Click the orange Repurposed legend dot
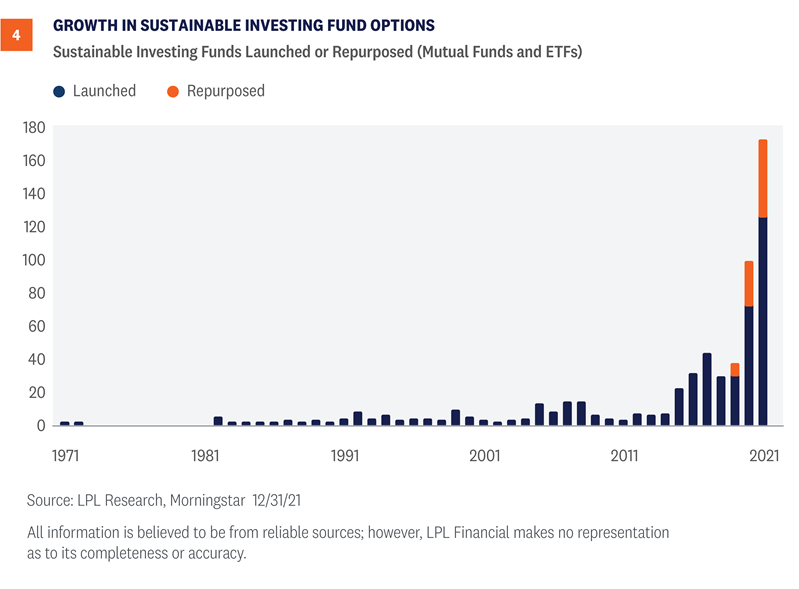Screen dimensions: 799x589 click(x=173, y=91)
